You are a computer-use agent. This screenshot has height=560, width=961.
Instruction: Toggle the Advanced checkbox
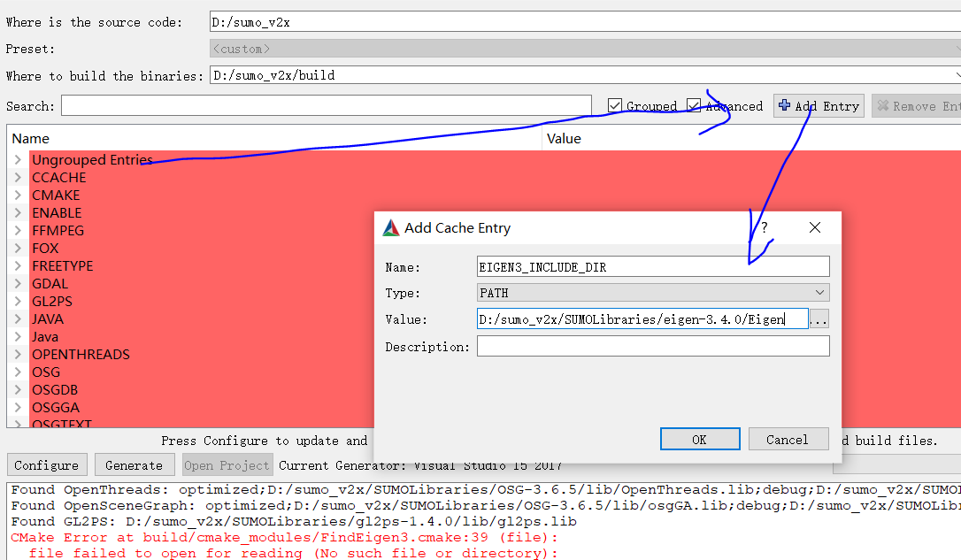[x=693, y=106]
